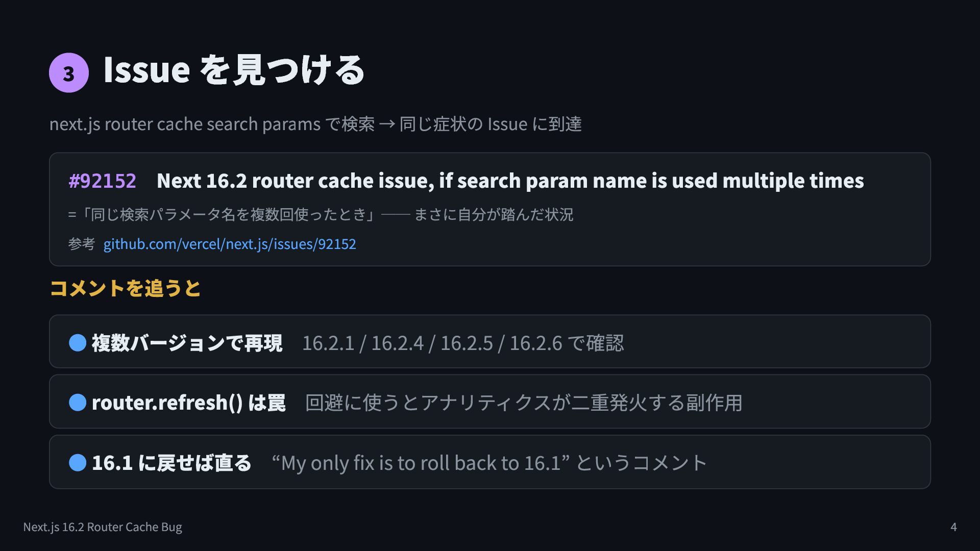980x551 pixels.
Task: Click the blue dot beside router.refresh() は罠
Action: click(78, 402)
